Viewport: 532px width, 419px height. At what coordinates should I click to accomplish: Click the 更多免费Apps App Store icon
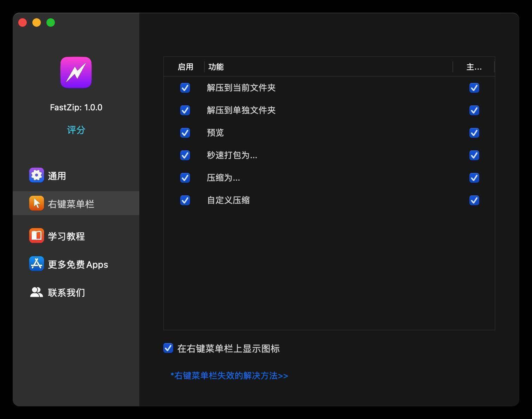(36, 264)
